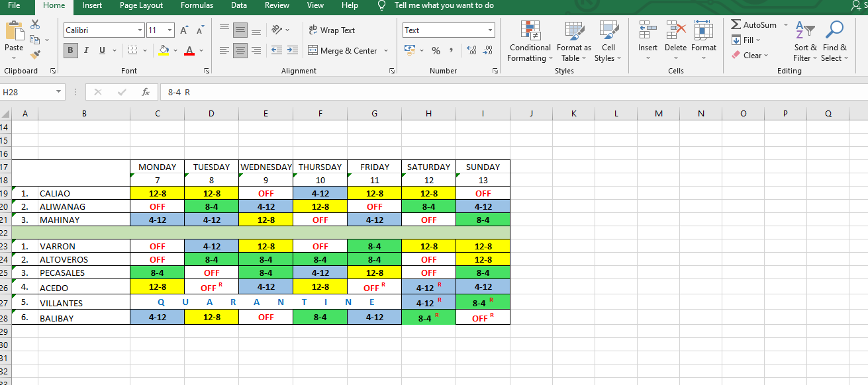Toggle middle vertical alignment
868x385 pixels.
coord(240,30)
